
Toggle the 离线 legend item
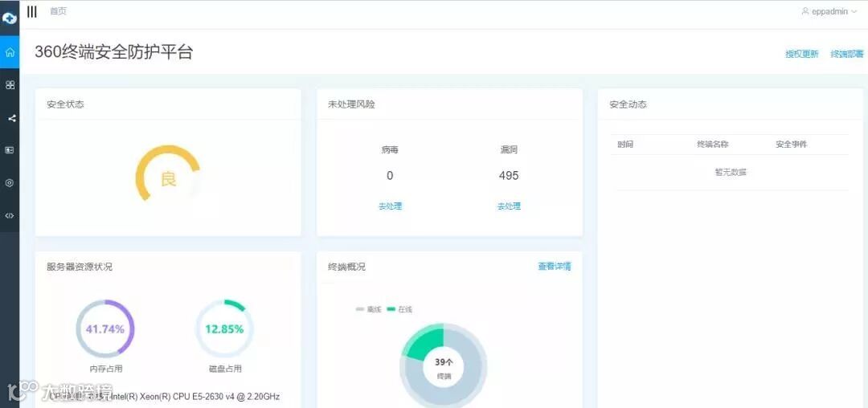[x=367, y=309]
